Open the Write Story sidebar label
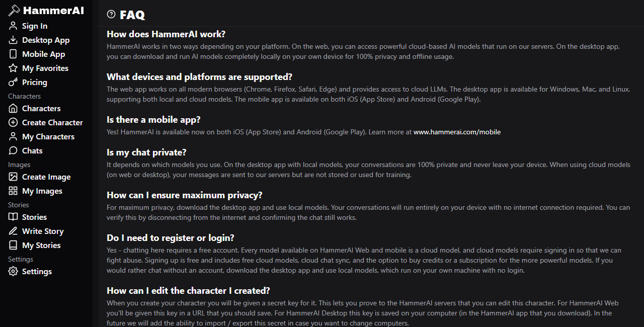The width and height of the screenshot is (644, 327). click(x=43, y=231)
